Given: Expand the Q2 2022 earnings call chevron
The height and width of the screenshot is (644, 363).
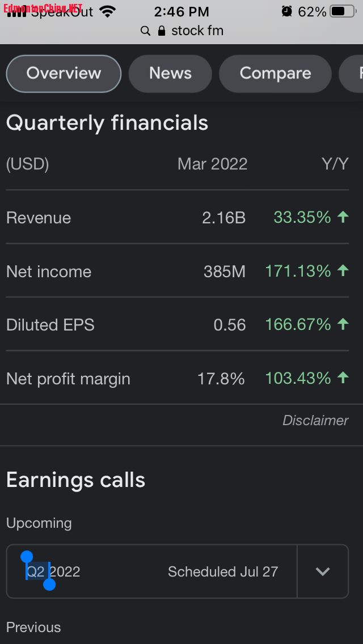Looking at the screenshot, I should point(323,571).
